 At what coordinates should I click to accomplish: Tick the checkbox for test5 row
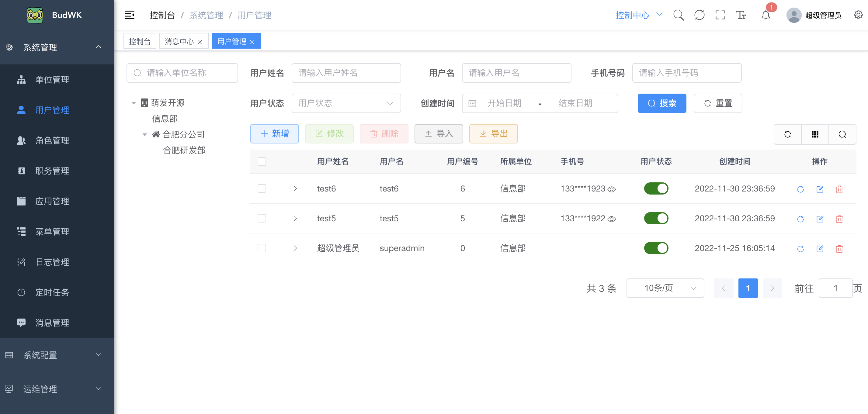[x=262, y=218]
